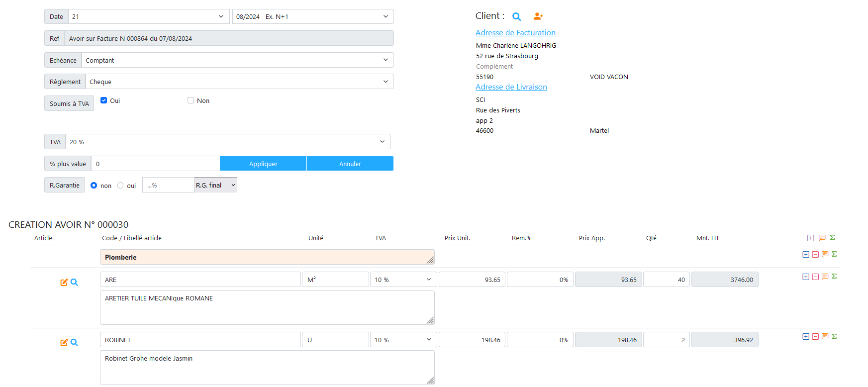Edit the ARE article with the pencil icon
Screen dimensions: 868x387
pos(64,283)
